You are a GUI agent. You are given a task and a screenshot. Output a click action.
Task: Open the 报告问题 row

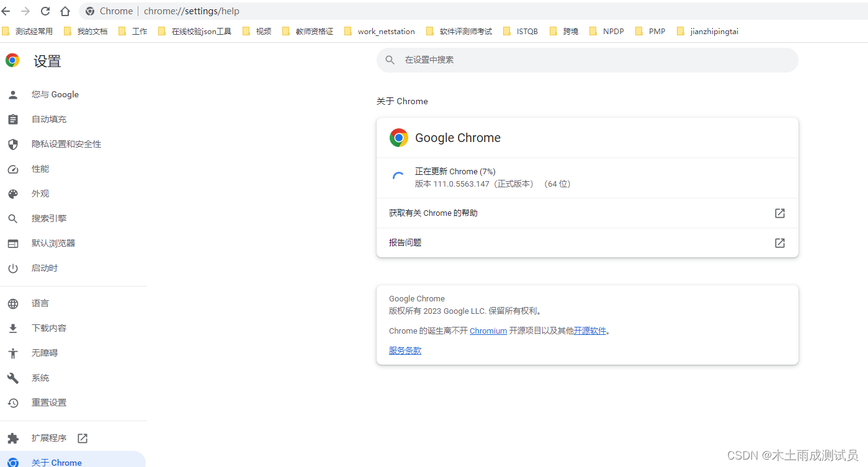coord(587,242)
